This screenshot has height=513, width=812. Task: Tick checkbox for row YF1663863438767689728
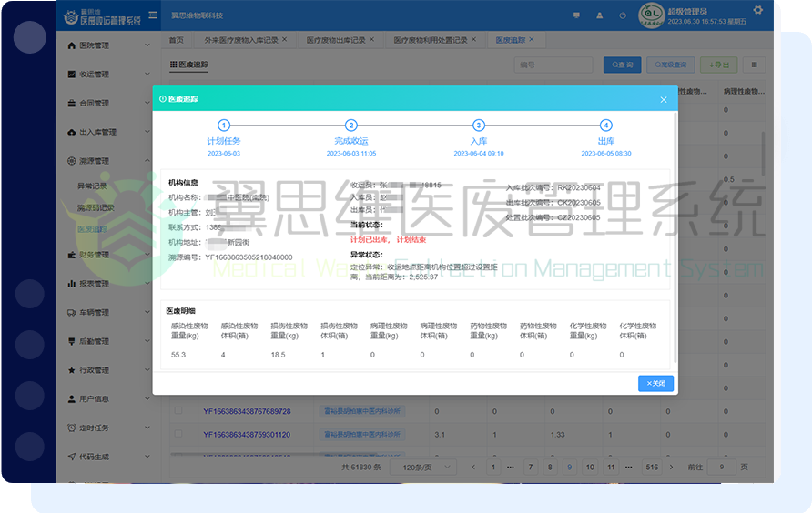pyautogui.click(x=178, y=411)
